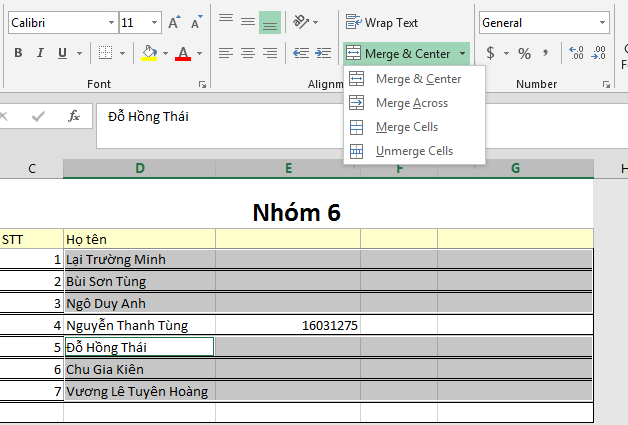
Task: Open the General number format dropdown
Action: (602, 22)
